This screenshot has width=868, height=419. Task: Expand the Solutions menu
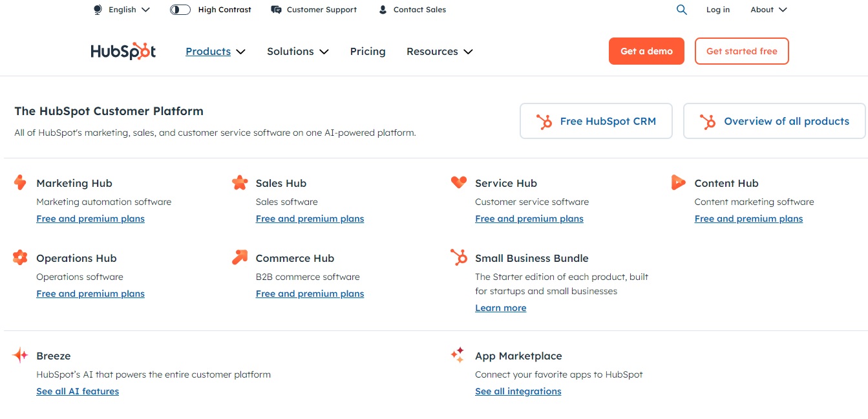coord(298,52)
